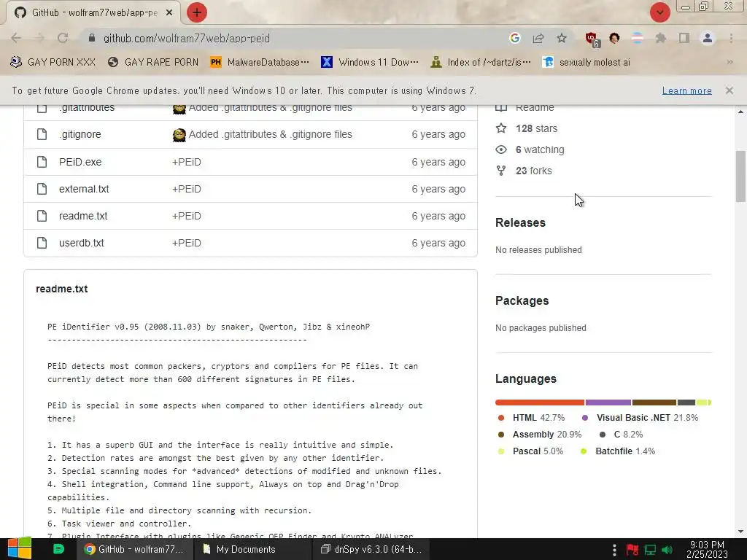The image size is (747, 560).
Task: Open the Extensions puzzle-piece menu
Action: (661, 38)
